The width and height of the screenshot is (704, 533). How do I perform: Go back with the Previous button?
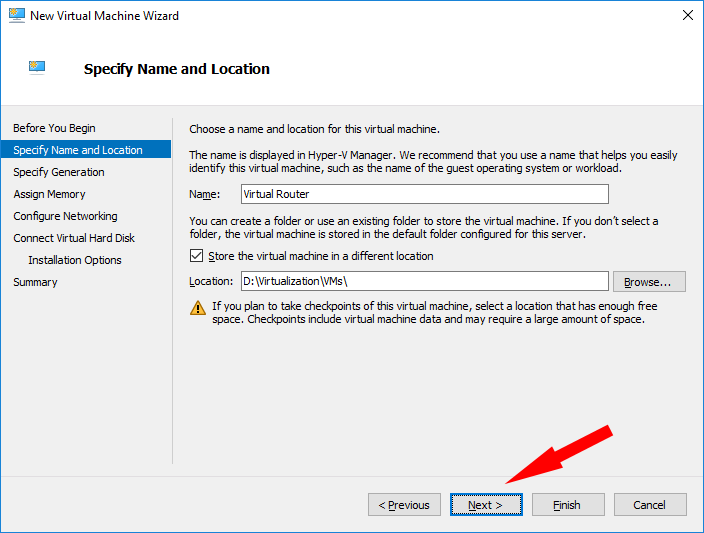point(404,505)
